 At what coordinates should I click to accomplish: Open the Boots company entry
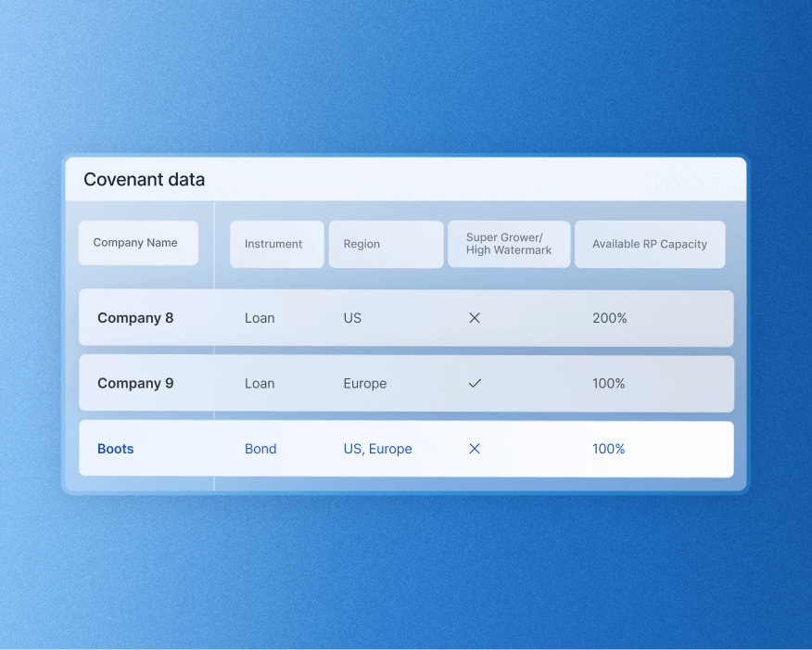click(x=115, y=449)
